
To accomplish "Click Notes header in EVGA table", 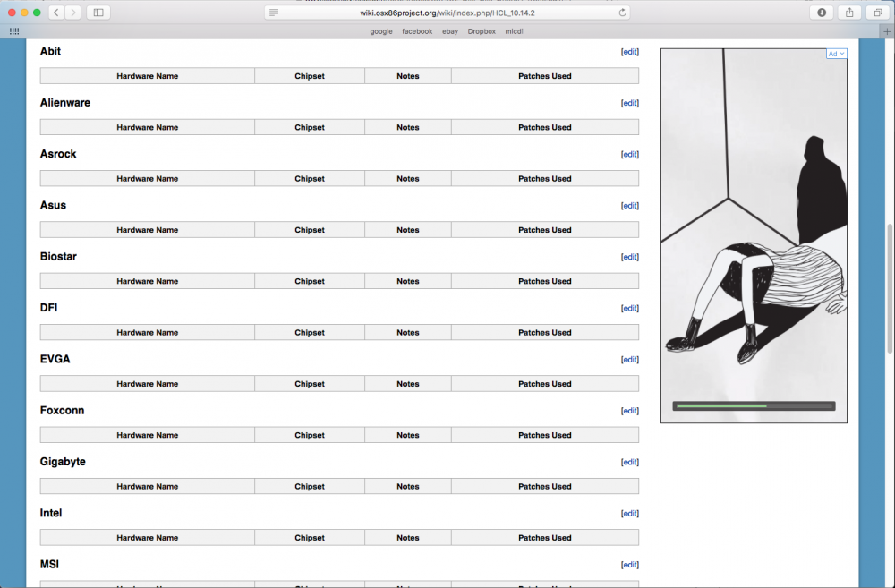I will (407, 384).
